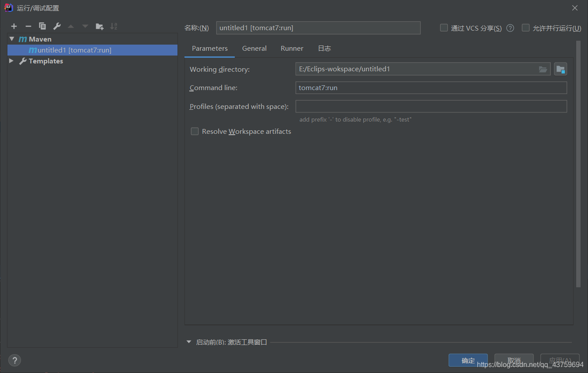
Task: Copy the selected configuration
Action: coord(42,26)
